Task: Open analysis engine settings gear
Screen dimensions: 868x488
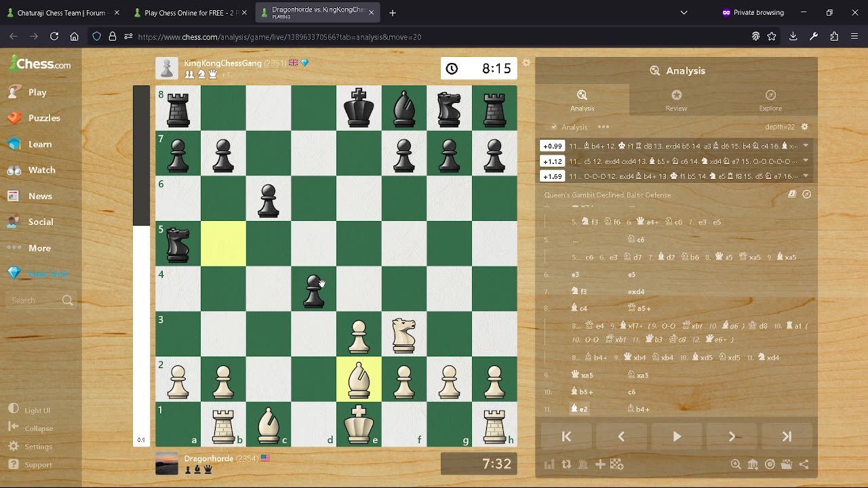Action: [x=805, y=127]
